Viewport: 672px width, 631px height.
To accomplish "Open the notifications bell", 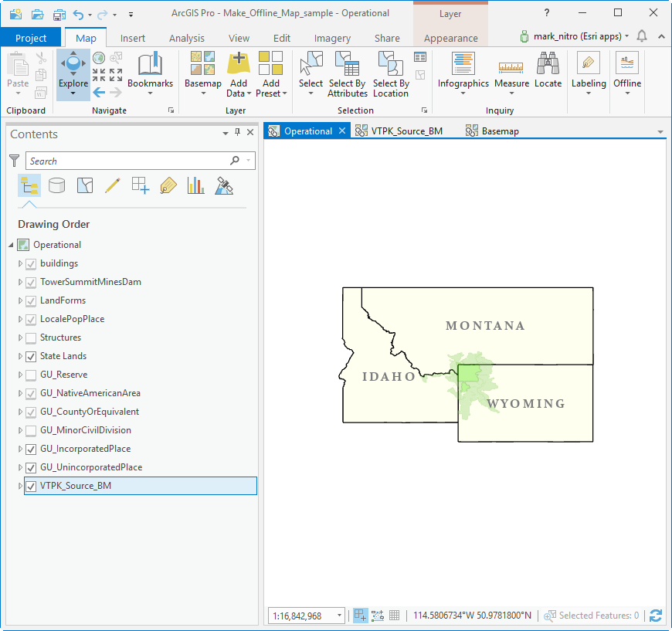I will coord(642,36).
